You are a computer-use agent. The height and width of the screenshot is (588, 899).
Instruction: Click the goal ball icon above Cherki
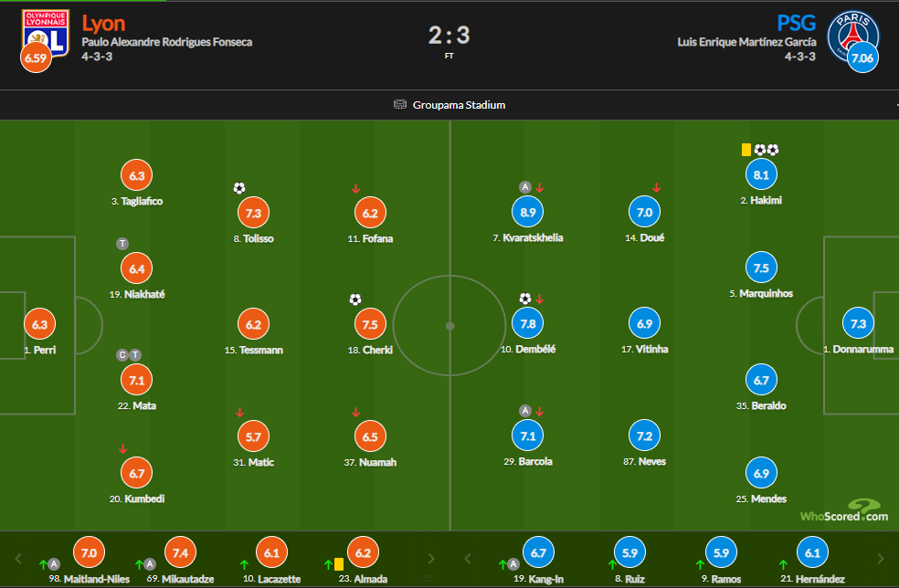[355, 299]
